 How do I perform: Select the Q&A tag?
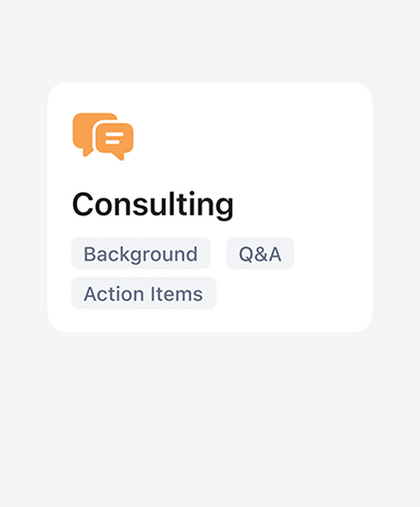click(x=260, y=253)
